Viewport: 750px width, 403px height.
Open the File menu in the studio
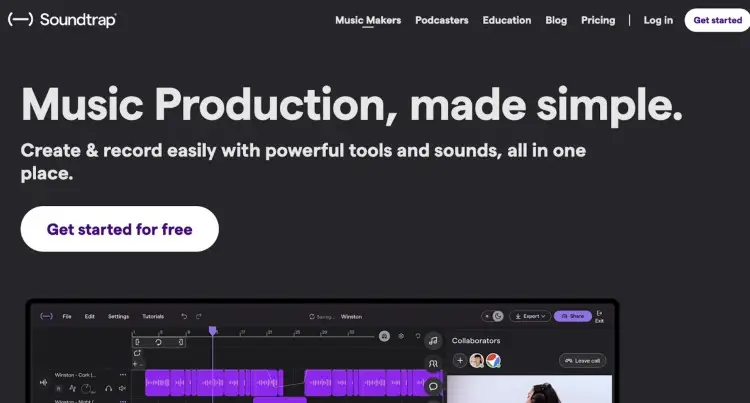tap(67, 316)
